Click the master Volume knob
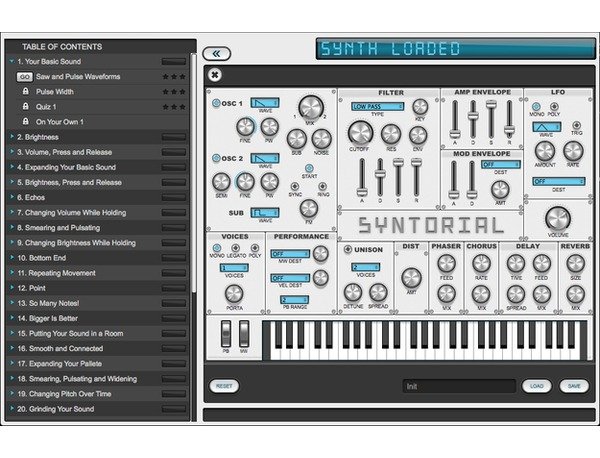This screenshot has height=458, width=600. click(557, 218)
